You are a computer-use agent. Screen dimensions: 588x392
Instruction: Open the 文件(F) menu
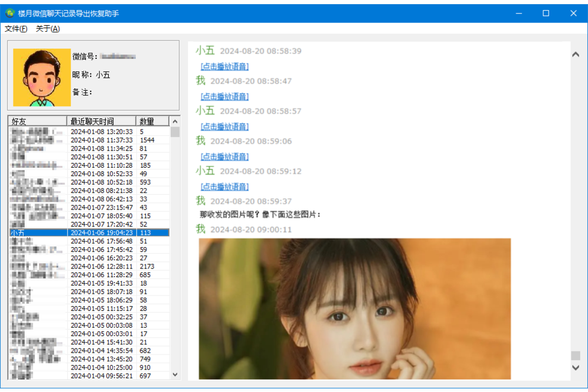16,29
